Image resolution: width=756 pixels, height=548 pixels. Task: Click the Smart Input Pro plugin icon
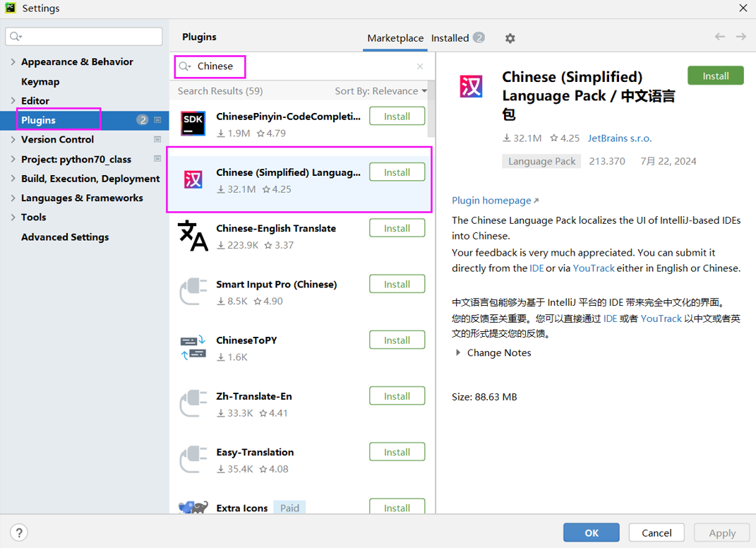pyautogui.click(x=193, y=292)
